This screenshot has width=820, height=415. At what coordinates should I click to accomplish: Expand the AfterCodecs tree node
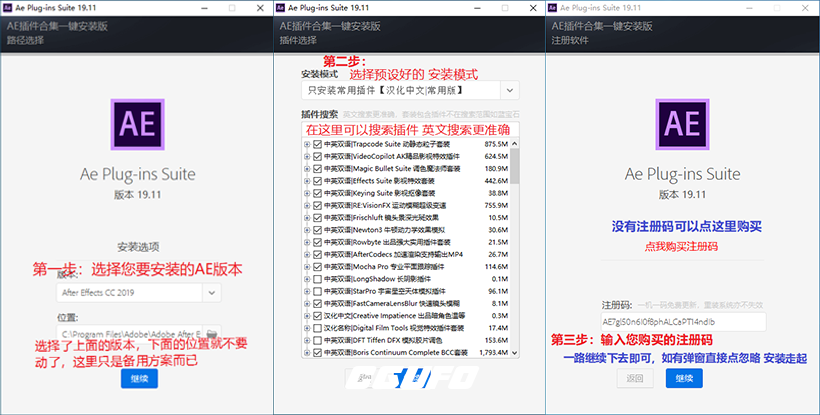pyautogui.click(x=307, y=255)
